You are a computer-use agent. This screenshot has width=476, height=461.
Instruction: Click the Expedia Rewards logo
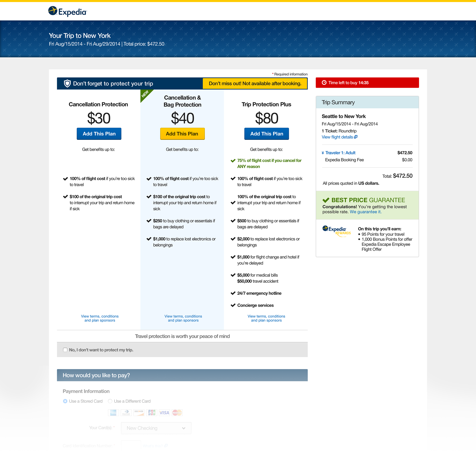click(x=336, y=231)
